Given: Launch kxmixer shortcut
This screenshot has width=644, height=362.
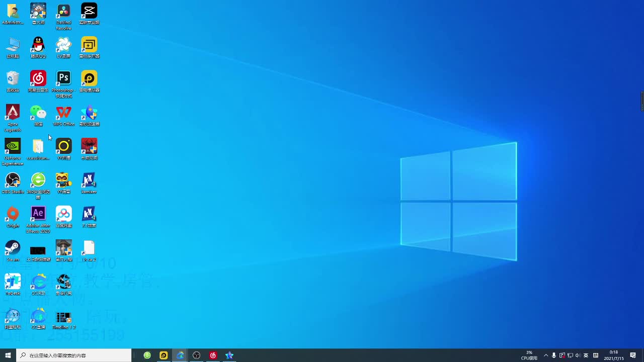Looking at the screenshot, I should [89, 183].
